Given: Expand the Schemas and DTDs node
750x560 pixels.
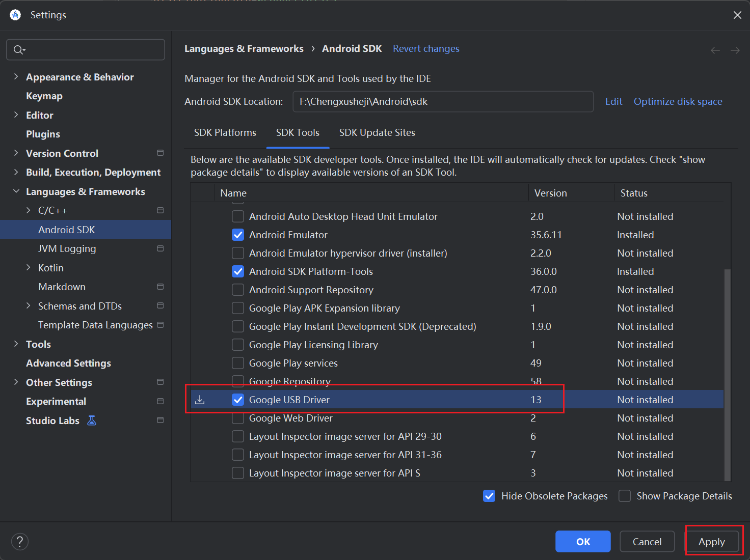Looking at the screenshot, I should coord(28,305).
